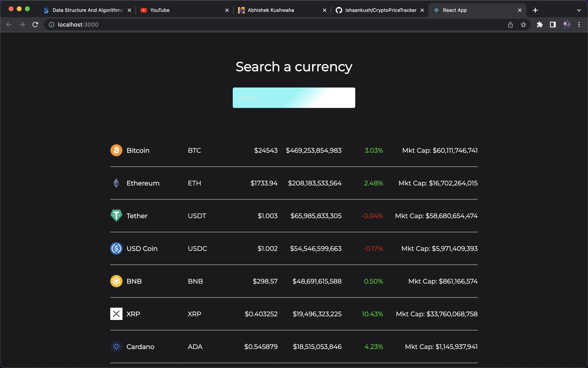Click the USDT symbol
This screenshot has height=368, width=588.
[197, 216]
